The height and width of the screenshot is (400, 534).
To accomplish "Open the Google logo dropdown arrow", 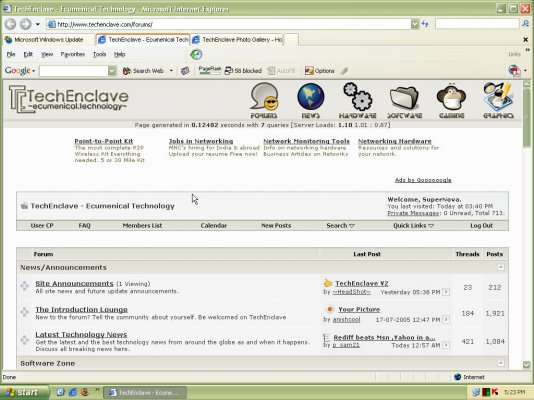I will [x=33, y=71].
